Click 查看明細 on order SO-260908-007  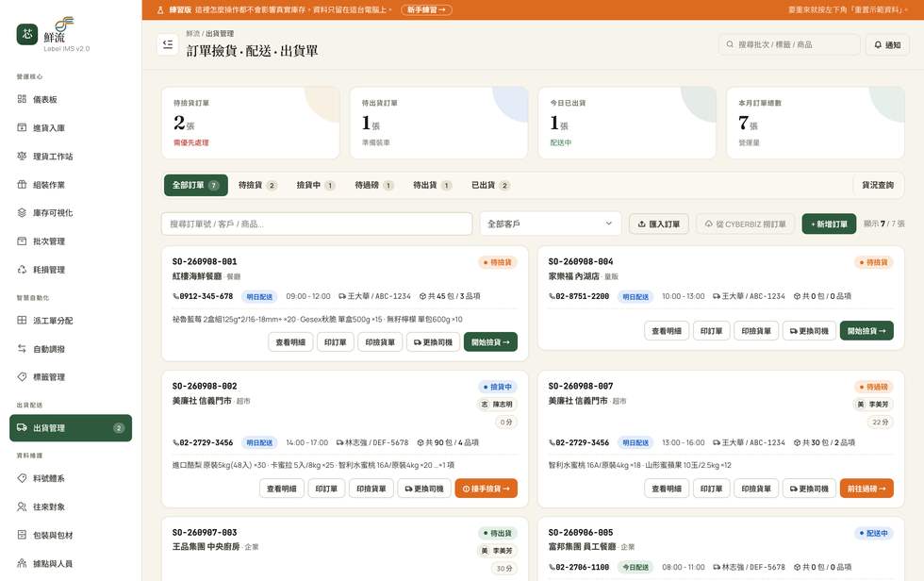667,489
